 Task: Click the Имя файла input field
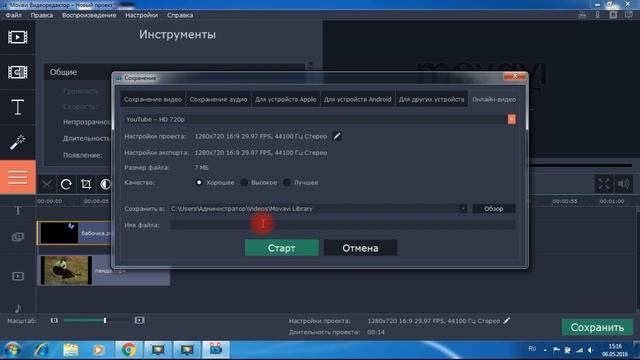coord(342,225)
